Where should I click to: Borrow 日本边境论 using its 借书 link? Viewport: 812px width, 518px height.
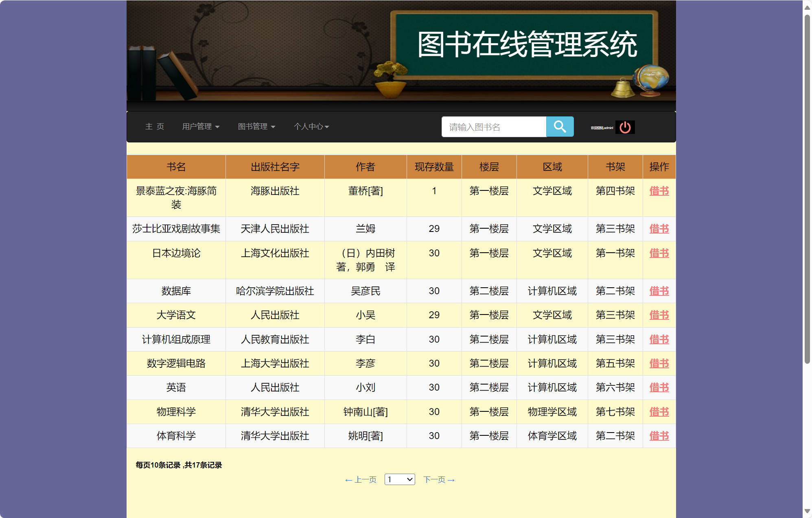659,253
